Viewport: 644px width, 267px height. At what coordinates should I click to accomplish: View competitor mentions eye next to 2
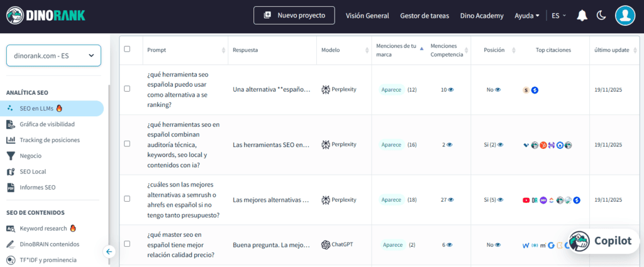coord(449,144)
